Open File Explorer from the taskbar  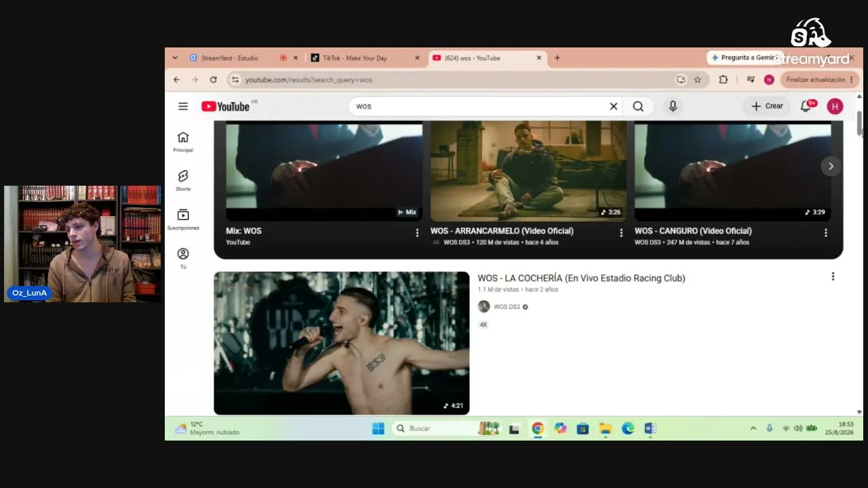click(605, 428)
